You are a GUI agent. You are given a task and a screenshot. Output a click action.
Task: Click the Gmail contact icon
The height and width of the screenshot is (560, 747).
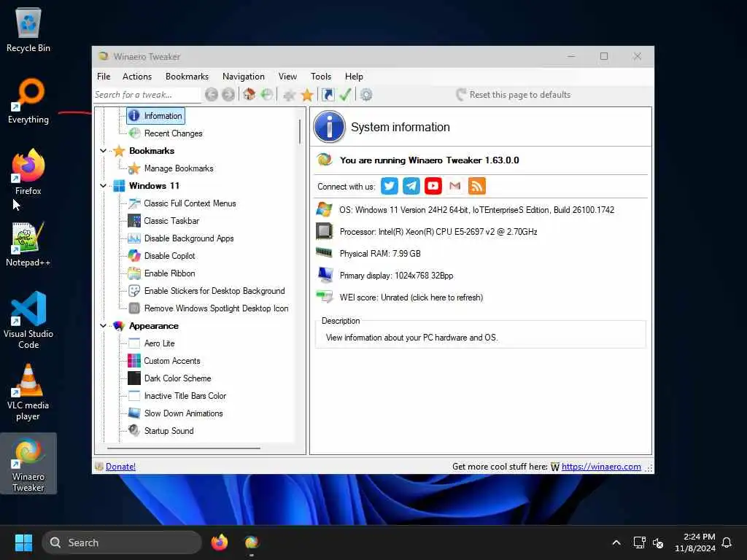coord(455,186)
